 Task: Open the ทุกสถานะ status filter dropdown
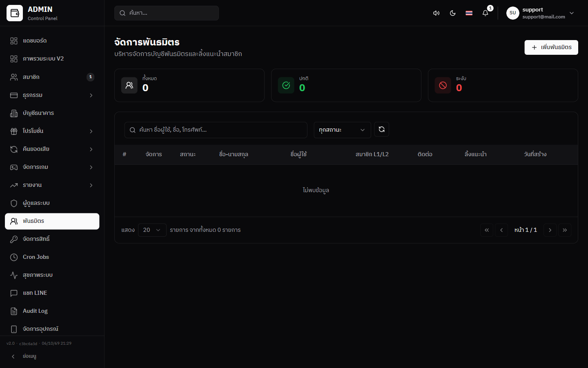click(342, 130)
